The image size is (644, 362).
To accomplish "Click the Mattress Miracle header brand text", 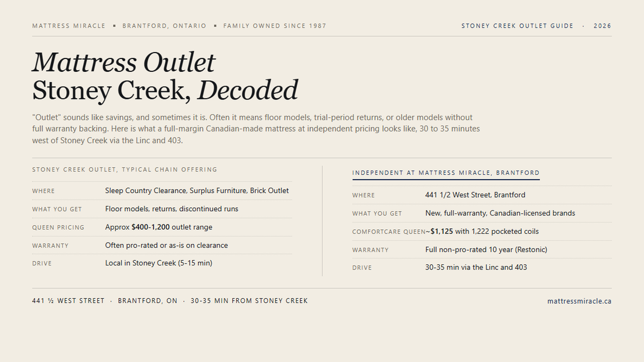I will [69, 26].
